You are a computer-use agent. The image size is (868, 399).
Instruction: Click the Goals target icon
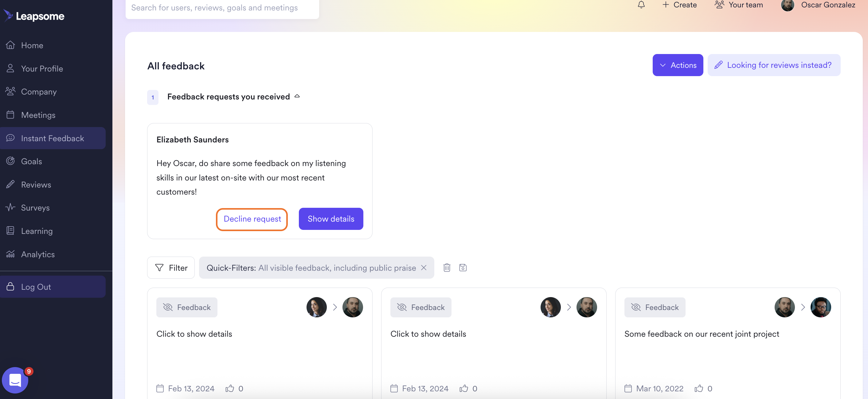10,161
